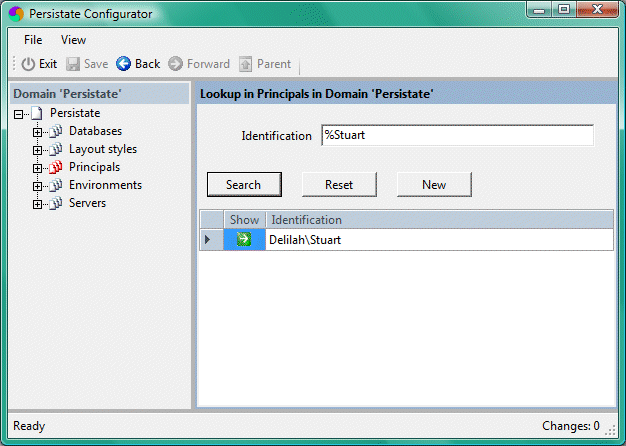Expand the Environments tree node

pyautogui.click(x=38, y=186)
